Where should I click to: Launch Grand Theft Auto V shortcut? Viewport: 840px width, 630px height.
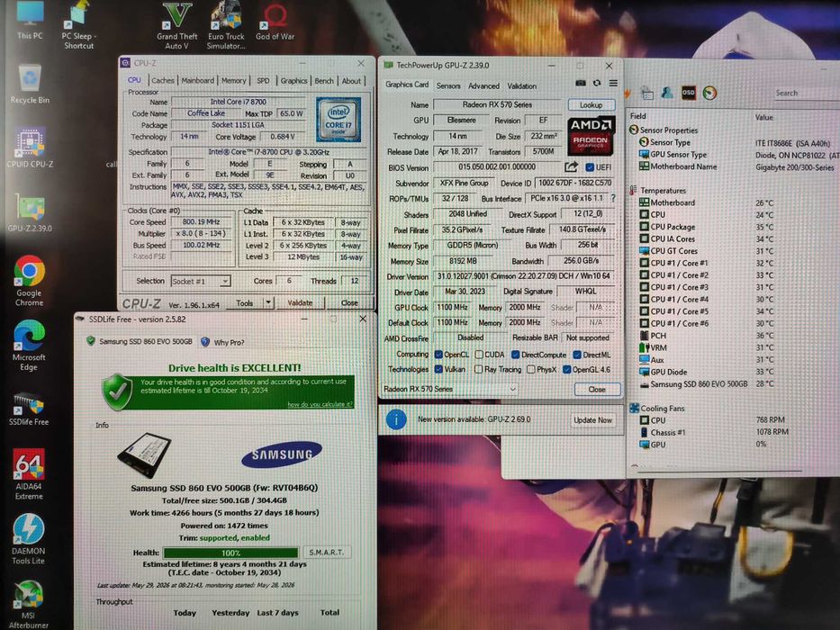tap(176, 27)
